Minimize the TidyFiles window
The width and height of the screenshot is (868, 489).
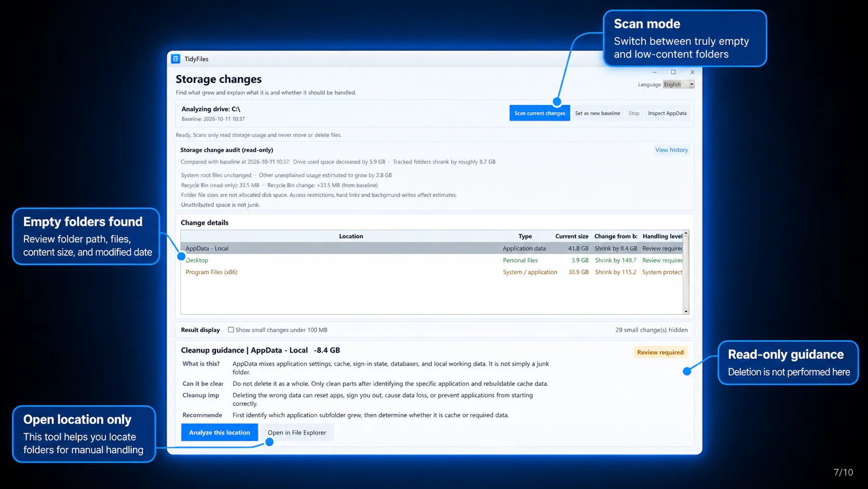click(655, 72)
